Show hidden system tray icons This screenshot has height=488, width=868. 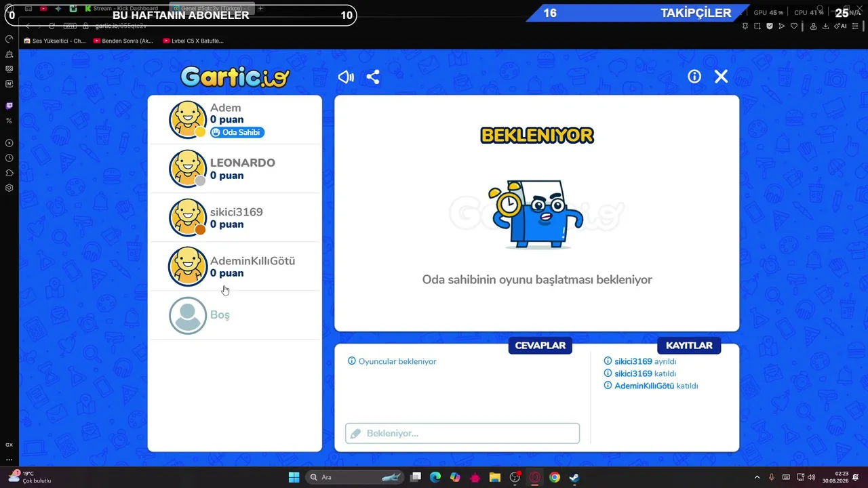click(757, 477)
